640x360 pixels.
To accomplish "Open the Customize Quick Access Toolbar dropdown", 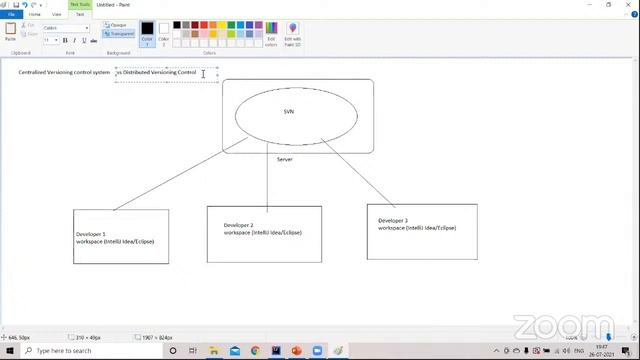I will click(x=41, y=5).
